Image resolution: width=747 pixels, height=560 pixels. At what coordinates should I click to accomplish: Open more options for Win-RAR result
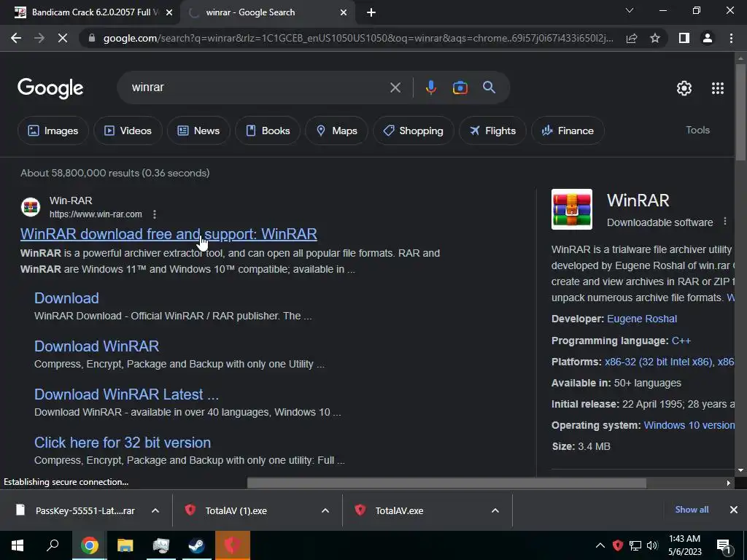(155, 214)
